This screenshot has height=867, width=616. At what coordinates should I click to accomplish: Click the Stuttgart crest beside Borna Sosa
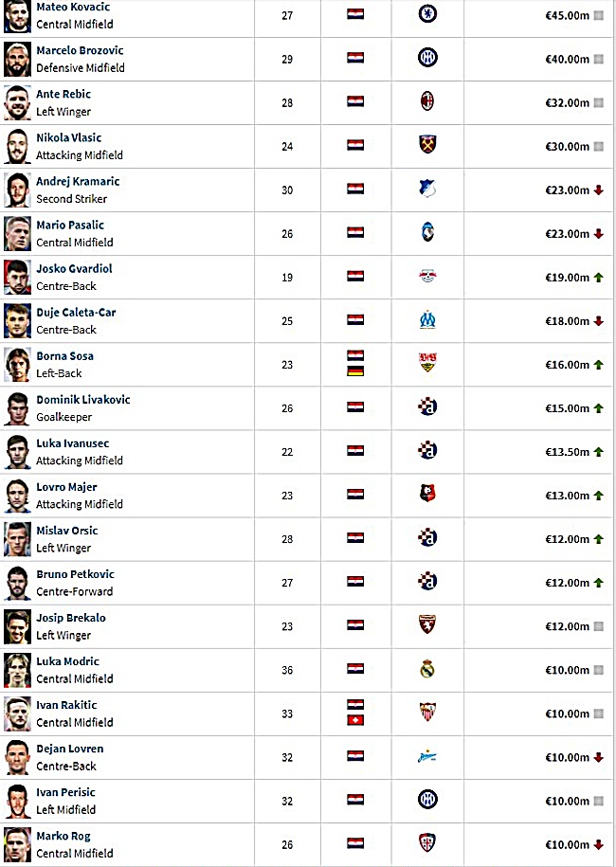click(x=427, y=363)
